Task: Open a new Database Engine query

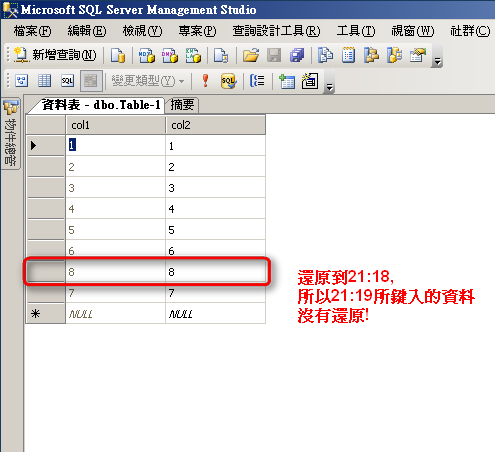Action: [x=118, y=55]
